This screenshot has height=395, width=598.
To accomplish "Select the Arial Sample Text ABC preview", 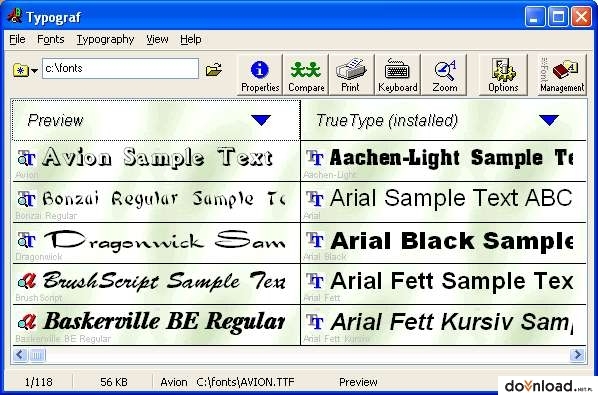I will click(x=451, y=198).
